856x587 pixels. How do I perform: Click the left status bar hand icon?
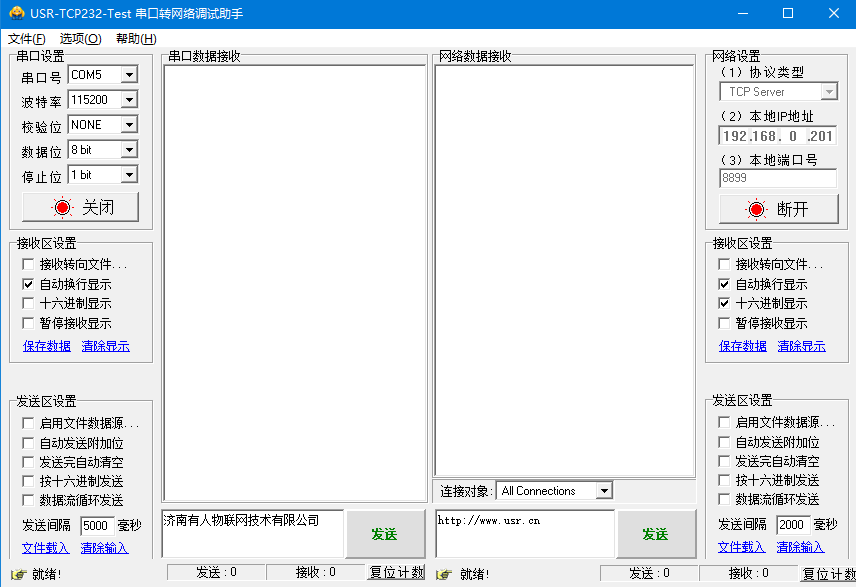(x=17, y=574)
